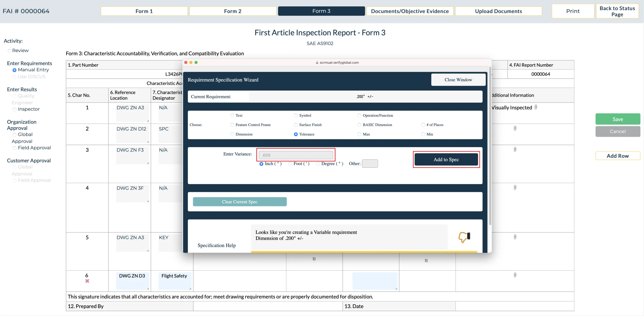This screenshot has height=316, width=644.
Task: Click the attachment paperclip in row 6
Action: click(515, 275)
